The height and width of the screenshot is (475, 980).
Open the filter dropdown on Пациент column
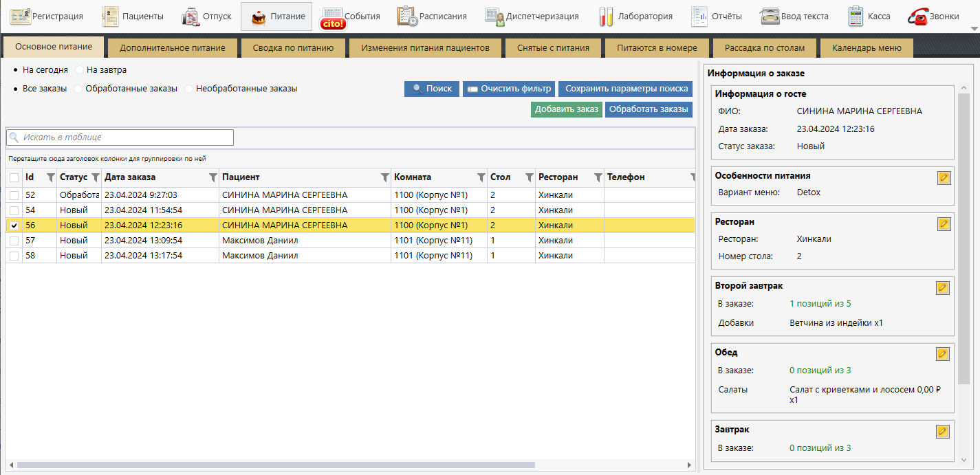click(384, 177)
